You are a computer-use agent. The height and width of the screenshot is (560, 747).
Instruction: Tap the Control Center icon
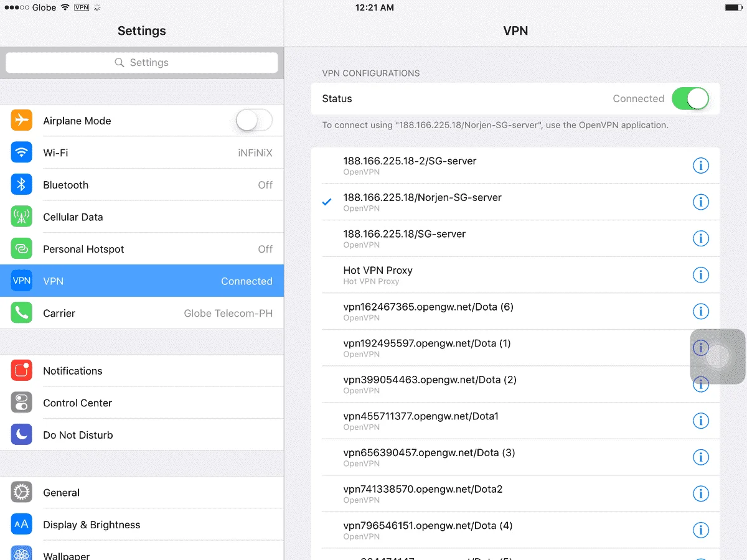22,403
